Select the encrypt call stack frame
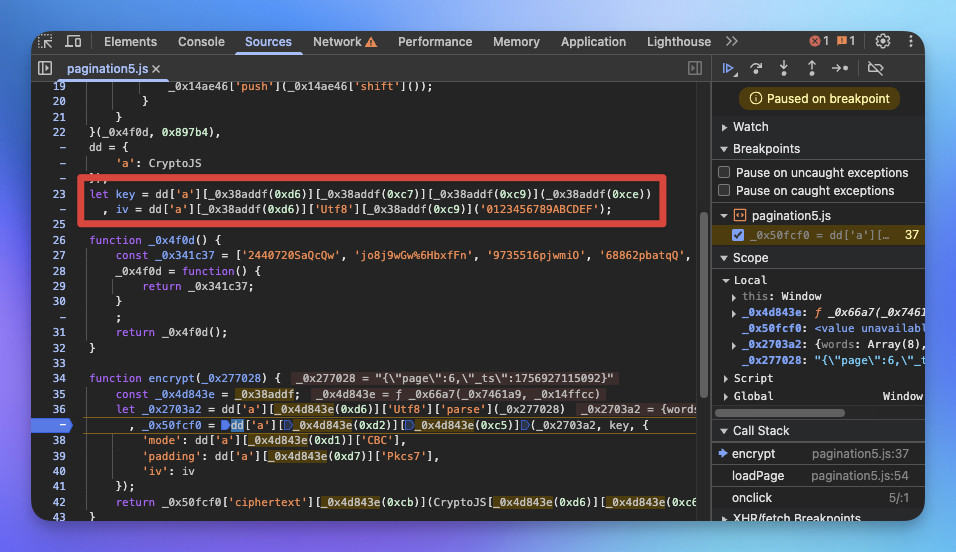Screen dimensions: 956x552 pyautogui.click(x=818, y=454)
